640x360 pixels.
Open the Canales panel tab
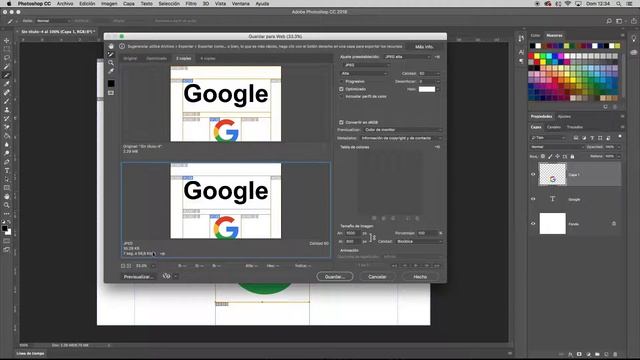(x=553, y=127)
